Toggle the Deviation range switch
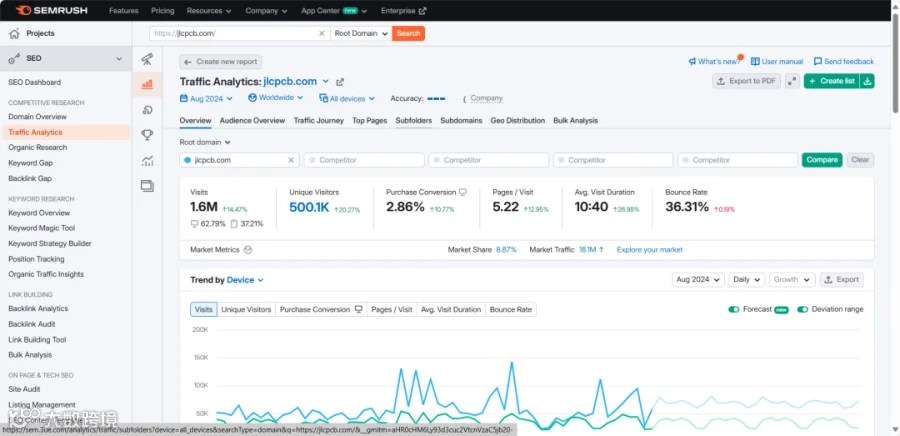 [802, 309]
